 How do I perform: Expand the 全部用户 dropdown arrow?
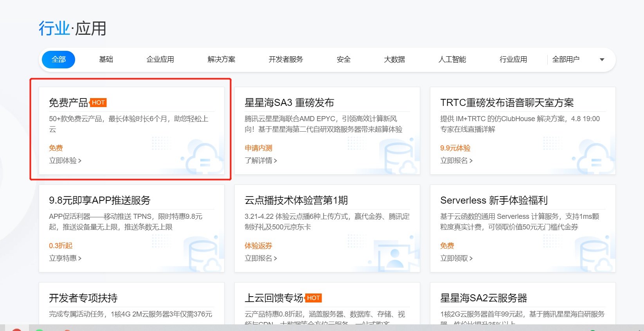(602, 60)
